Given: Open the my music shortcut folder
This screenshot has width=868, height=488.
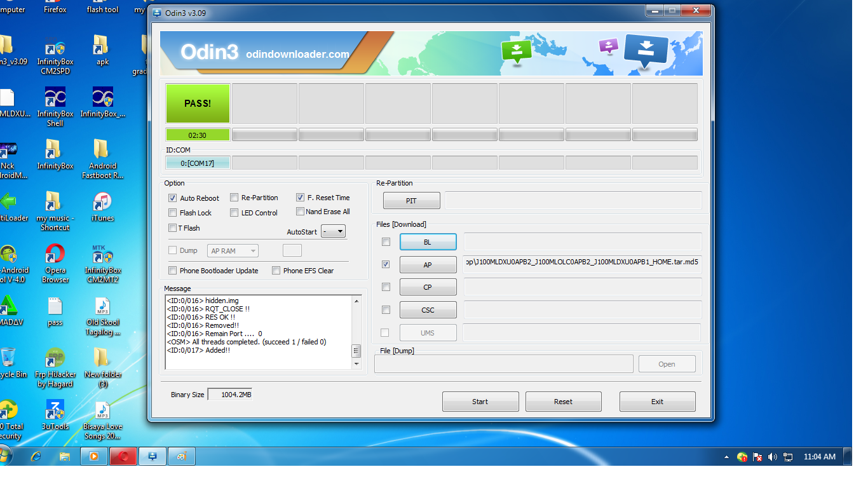Looking at the screenshot, I should point(55,212).
